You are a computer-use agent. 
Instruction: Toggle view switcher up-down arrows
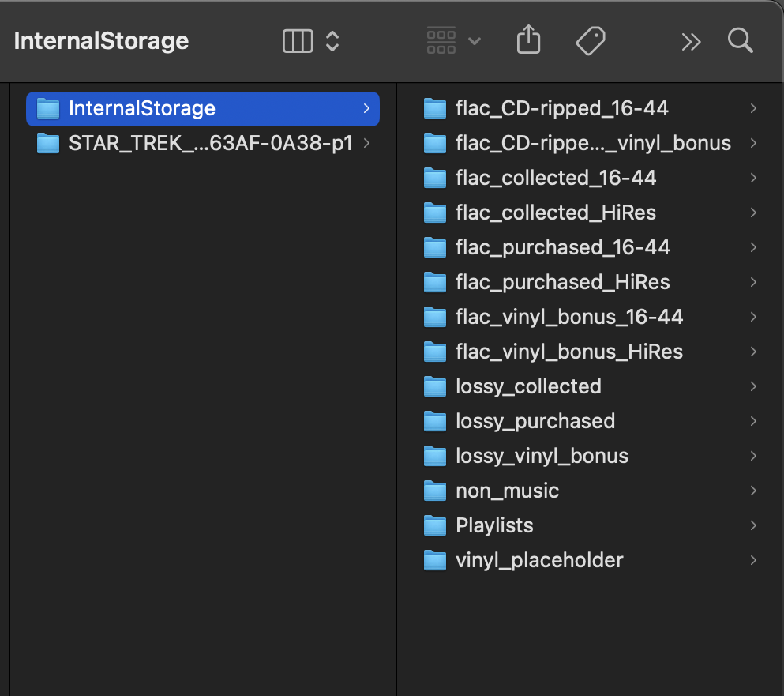click(x=332, y=41)
